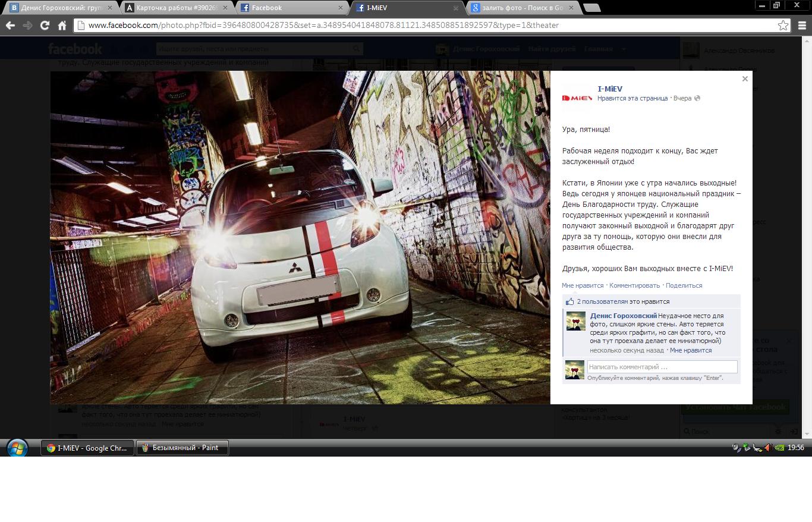Image resolution: width=812 pixels, height=522 pixels.
Task: Click the I-MiEV page logo thumbnail
Action: pos(577,98)
